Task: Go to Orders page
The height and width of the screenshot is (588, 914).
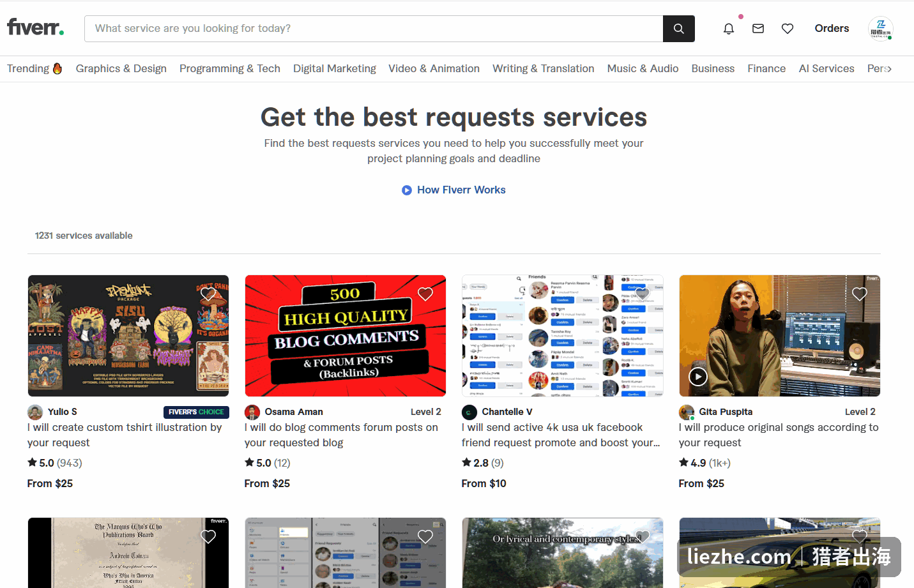Action: [832, 29]
